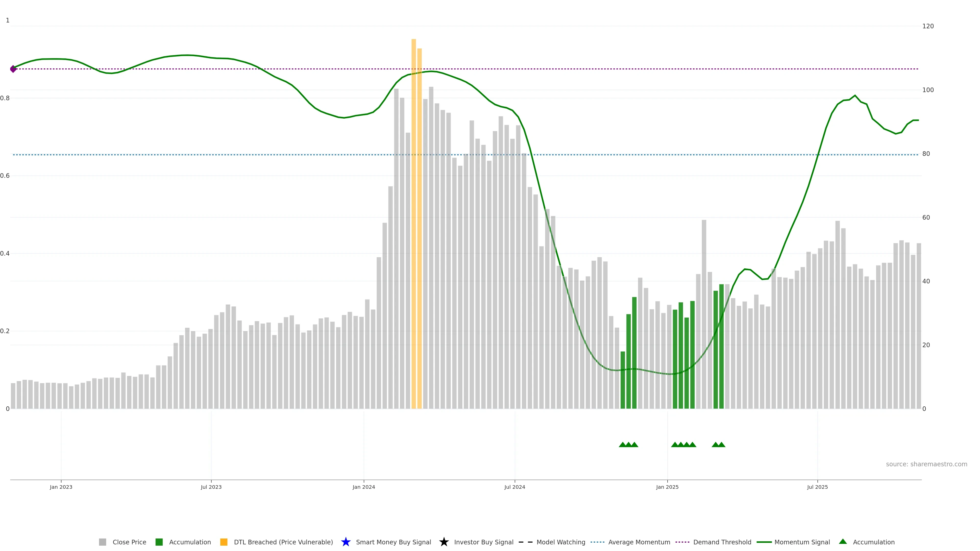Toggle the green Accumulation bar legend swatch
This screenshot has height=551, width=980.
tap(159, 542)
